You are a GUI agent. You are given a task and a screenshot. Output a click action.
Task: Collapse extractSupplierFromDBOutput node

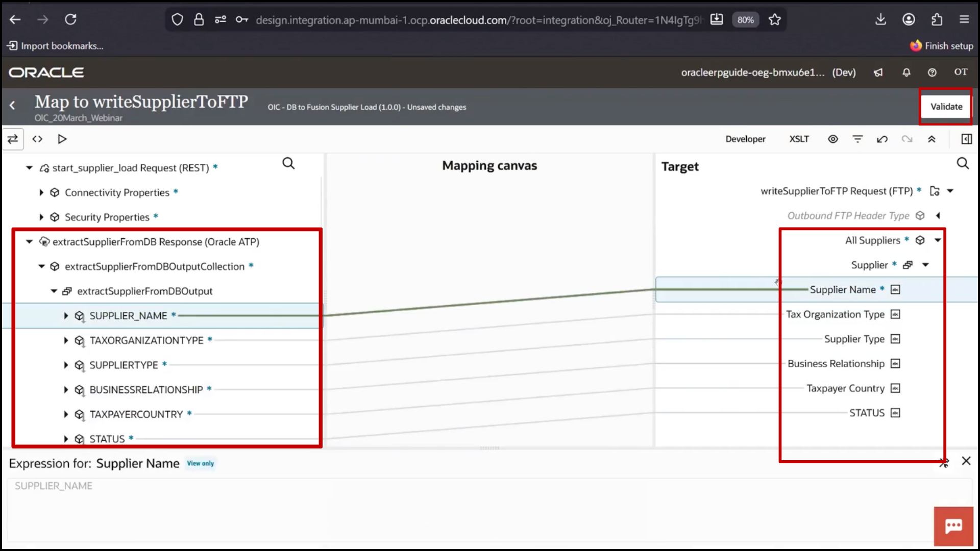pyautogui.click(x=54, y=291)
